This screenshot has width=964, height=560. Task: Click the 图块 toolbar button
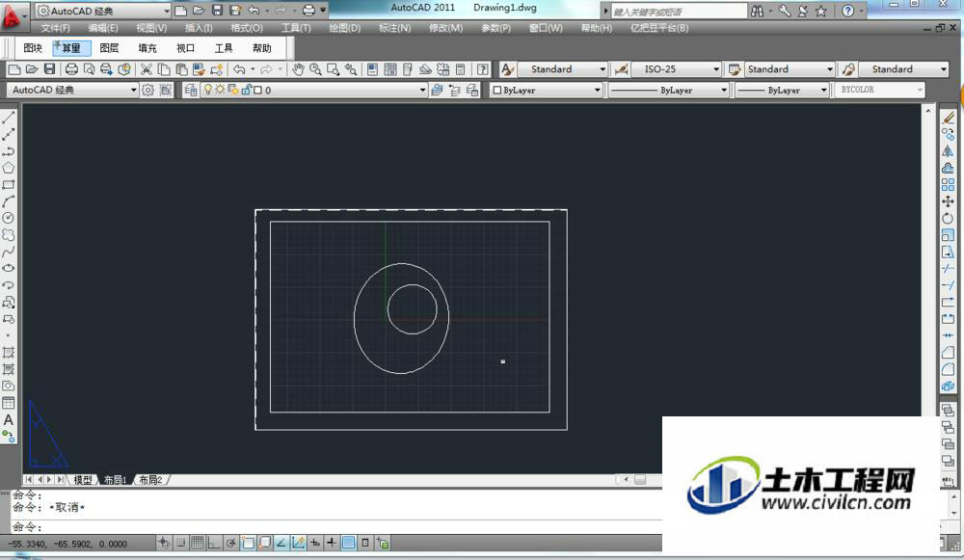[33, 48]
